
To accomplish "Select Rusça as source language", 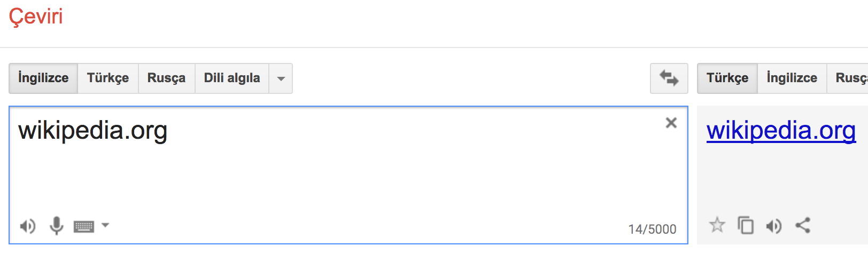I will (166, 78).
